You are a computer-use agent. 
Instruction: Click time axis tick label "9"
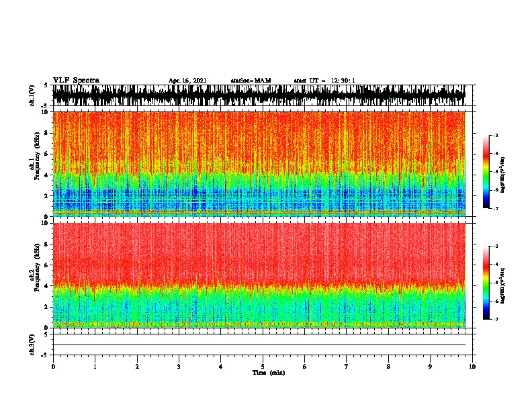coord(430,367)
